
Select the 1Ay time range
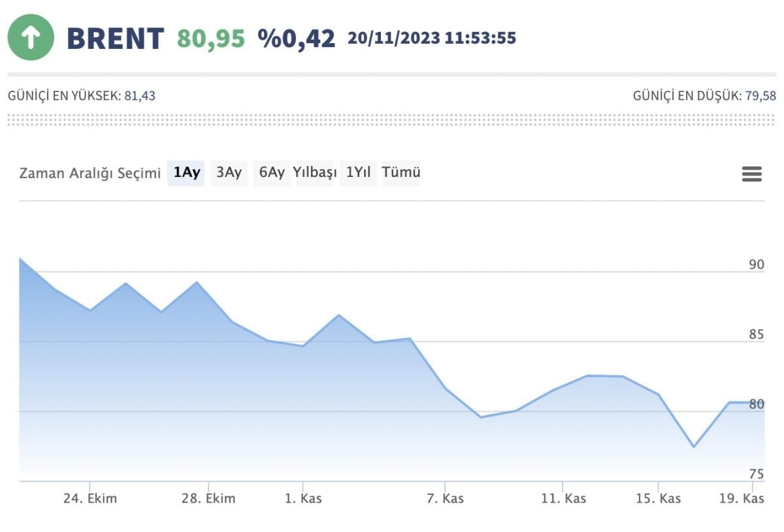[x=186, y=173]
